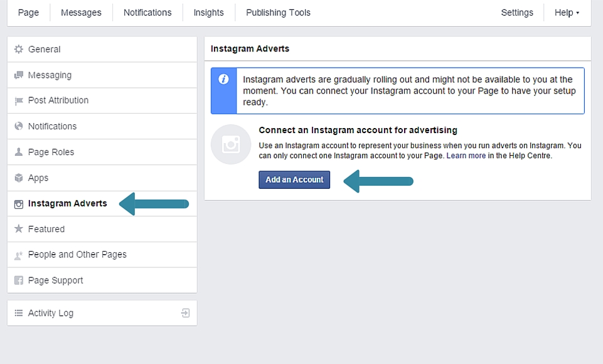Click the Messaging speech bubbles icon
Screen dimensions: 603x364
18,75
